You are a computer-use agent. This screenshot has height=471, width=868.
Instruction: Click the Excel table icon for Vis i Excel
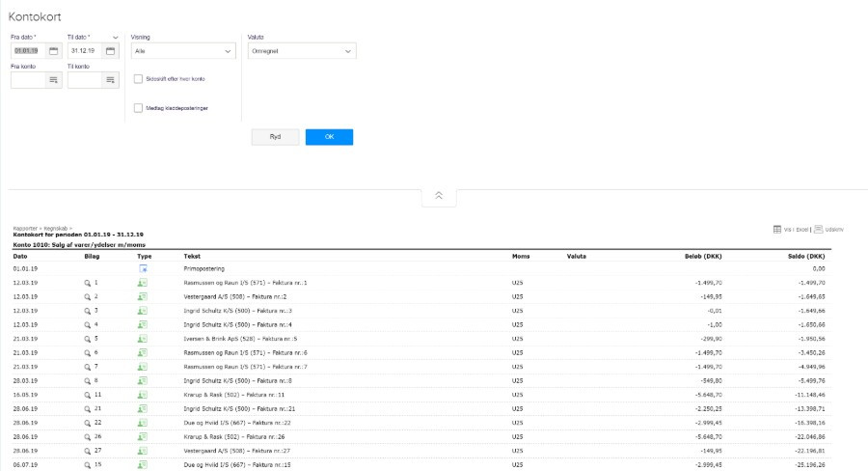click(777, 229)
